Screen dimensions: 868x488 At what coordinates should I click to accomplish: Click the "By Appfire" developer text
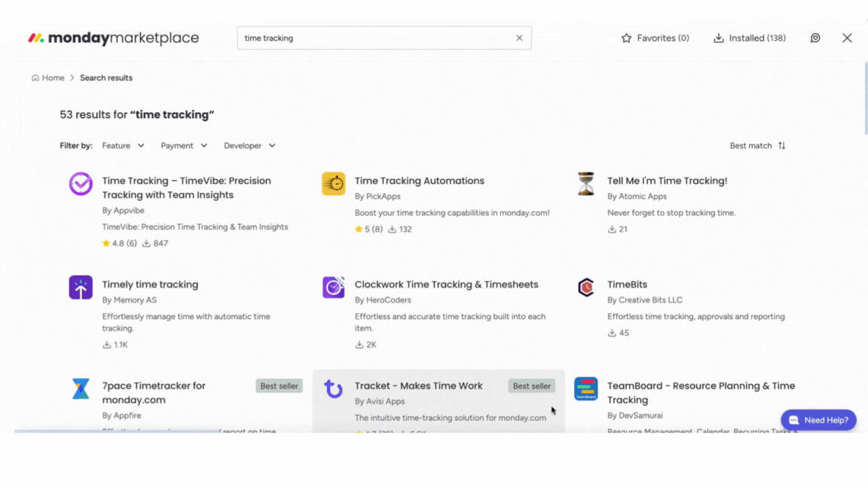point(121,416)
